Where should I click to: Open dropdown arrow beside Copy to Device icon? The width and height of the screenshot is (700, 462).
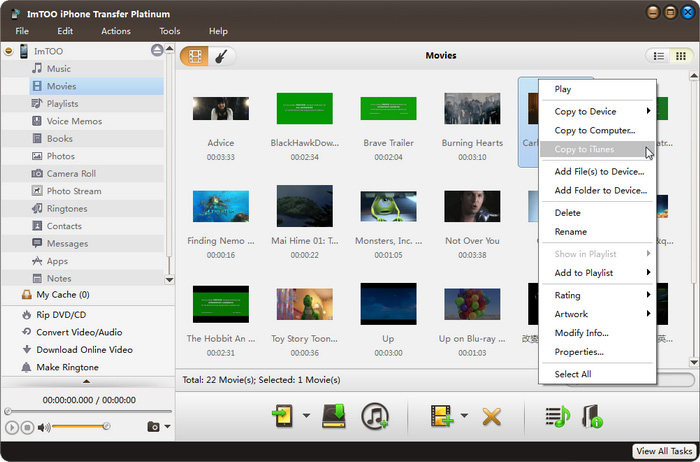click(306, 416)
